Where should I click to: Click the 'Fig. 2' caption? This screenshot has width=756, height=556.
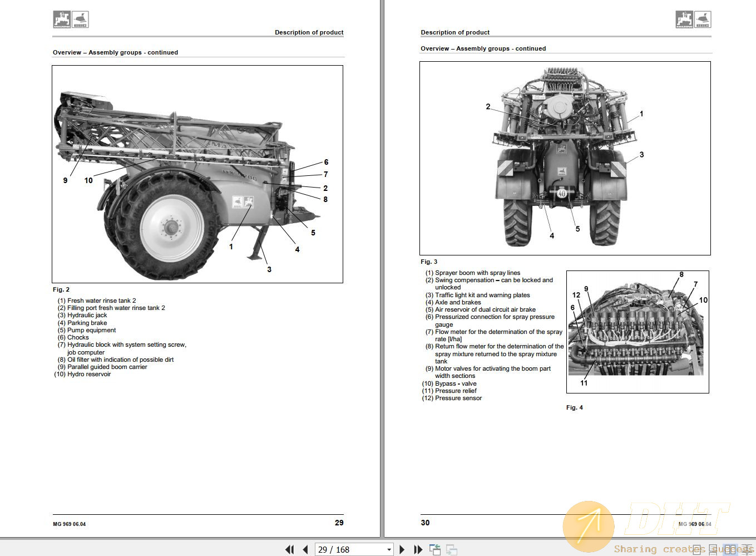pos(61,289)
